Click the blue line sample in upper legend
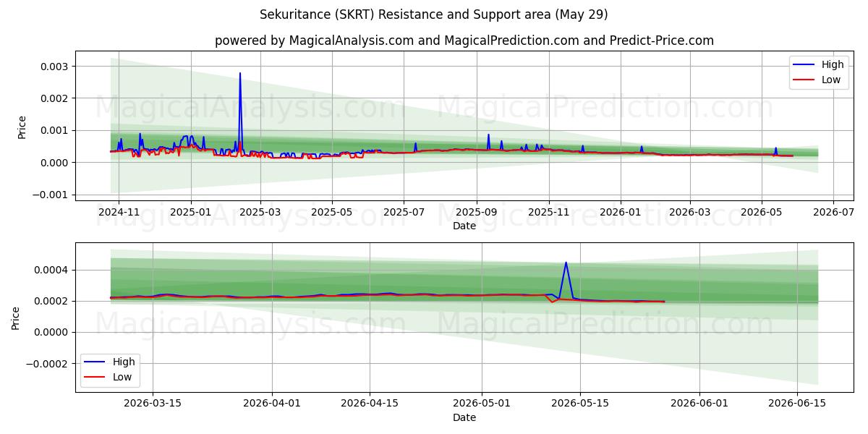Viewport: 868px width, 434px height. pyautogui.click(x=804, y=65)
